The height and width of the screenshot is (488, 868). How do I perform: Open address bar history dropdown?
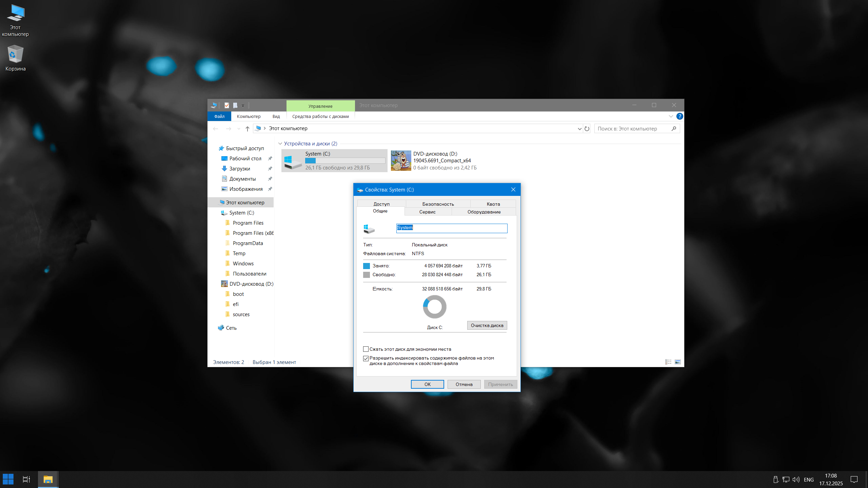tap(579, 129)
